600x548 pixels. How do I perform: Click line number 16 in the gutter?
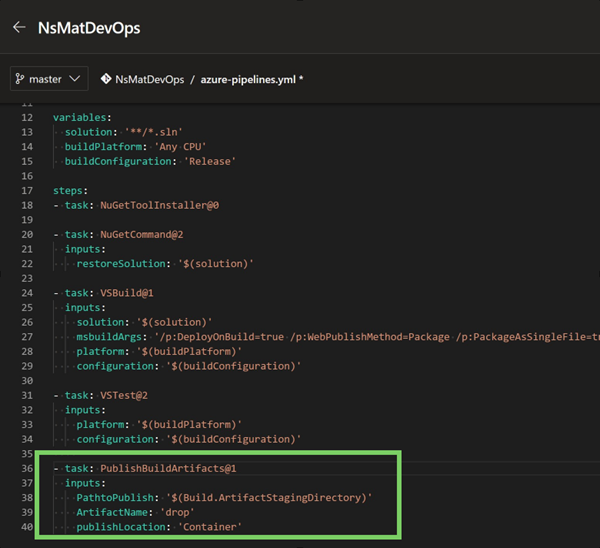(x=27, y=176)
